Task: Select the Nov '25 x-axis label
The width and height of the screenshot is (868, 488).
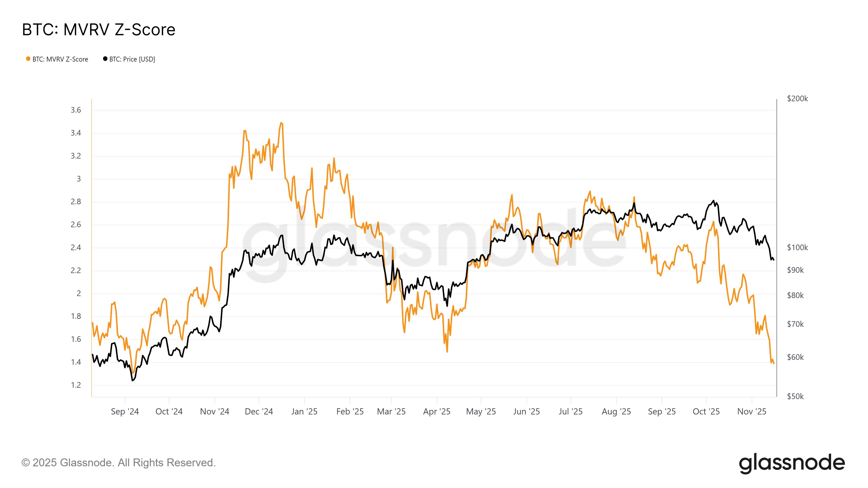Action: point(752,412)
